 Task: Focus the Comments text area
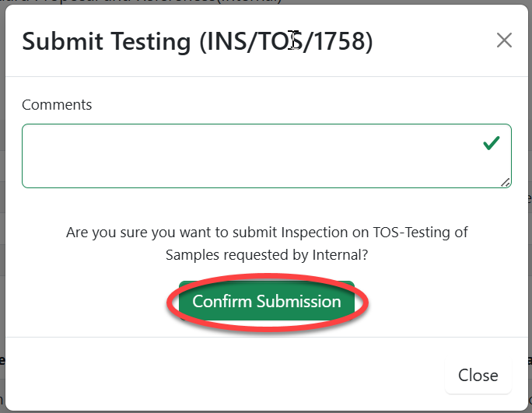(x=249, y=156)
